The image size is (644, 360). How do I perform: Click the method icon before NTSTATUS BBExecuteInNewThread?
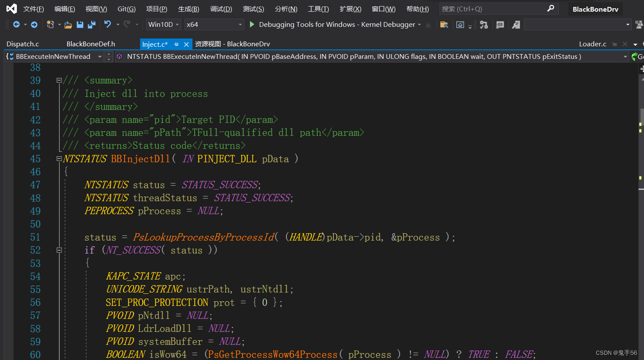coord(119,56)
